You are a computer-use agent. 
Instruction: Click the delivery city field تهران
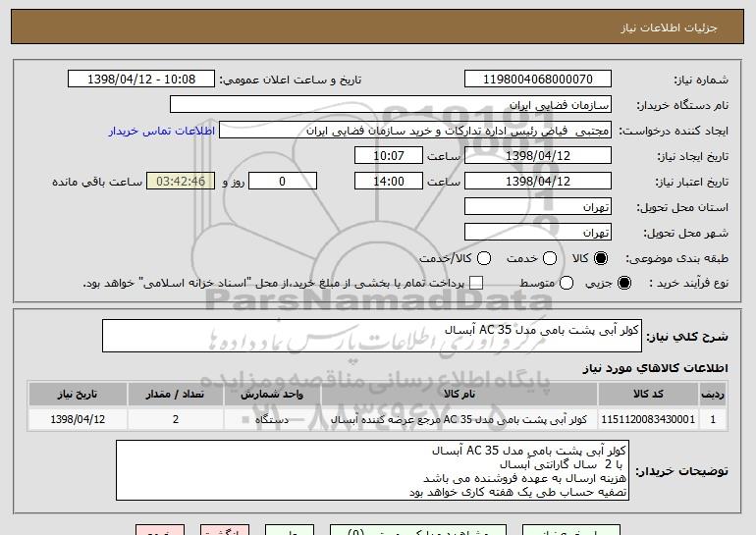click(x=538, y=232)
